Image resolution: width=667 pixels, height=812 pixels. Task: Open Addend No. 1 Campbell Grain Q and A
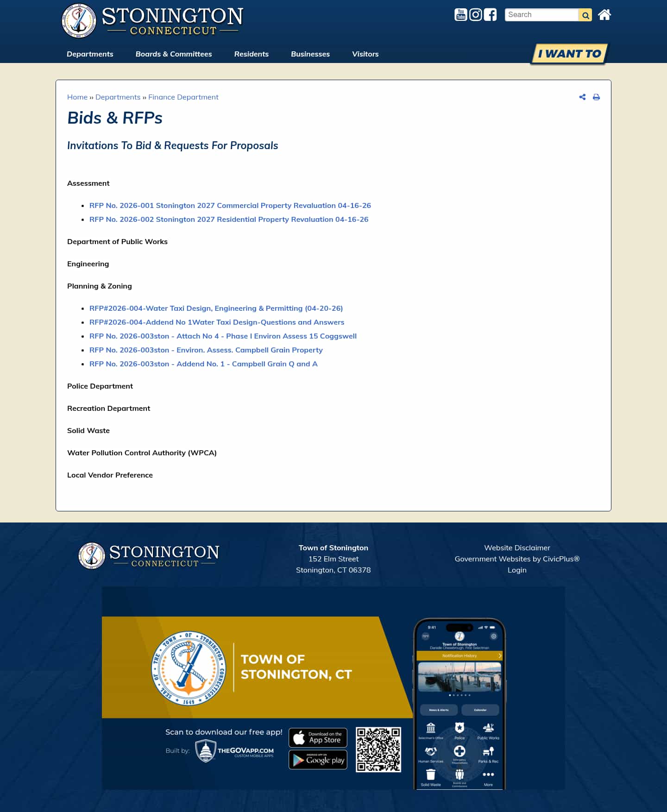203,364
